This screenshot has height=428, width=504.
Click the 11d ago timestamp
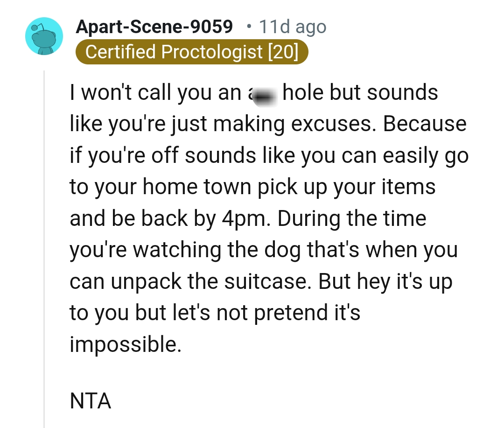[x=293, y=26]
